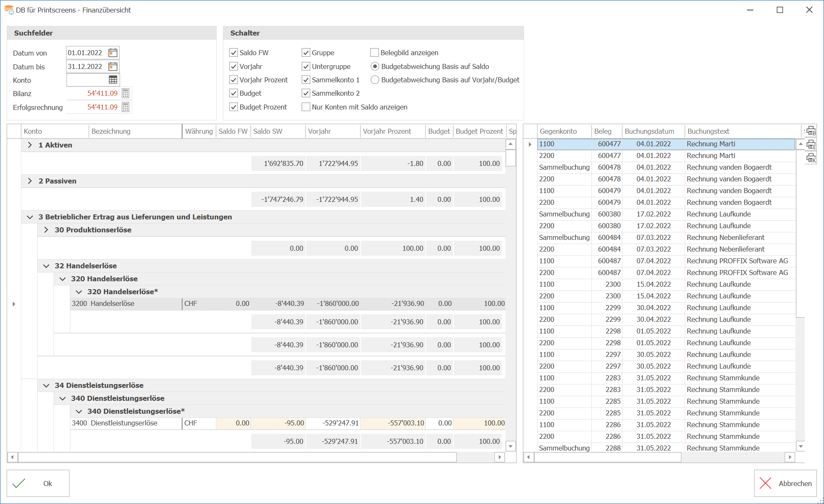Select Budgetabweichung Basis auf Vorjahr/Budget
This screenshot has height=504, width=824.
pyautogui.click(x=375, y=80)
